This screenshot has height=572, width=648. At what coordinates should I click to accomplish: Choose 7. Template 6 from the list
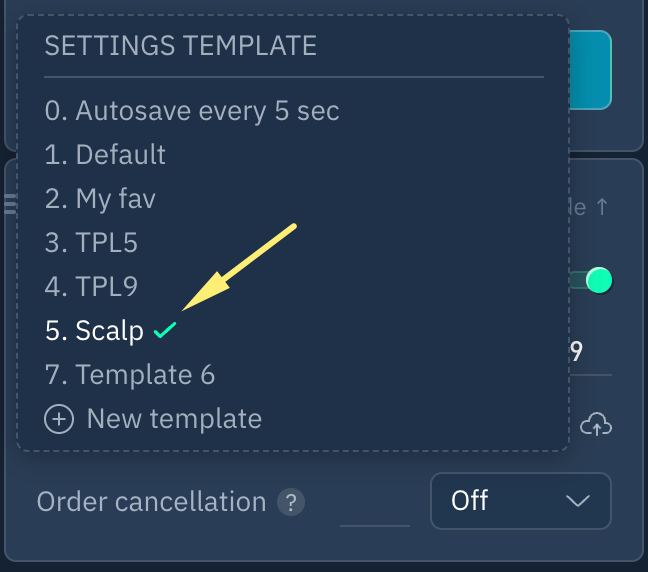[130, 375]
